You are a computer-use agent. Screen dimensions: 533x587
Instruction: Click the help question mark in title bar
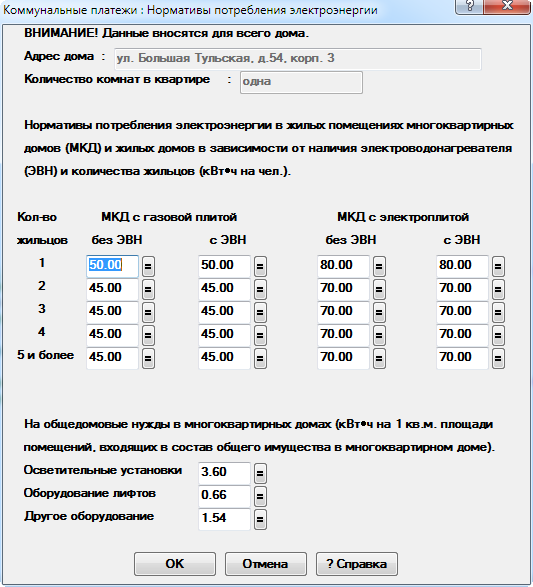(469, 6)
